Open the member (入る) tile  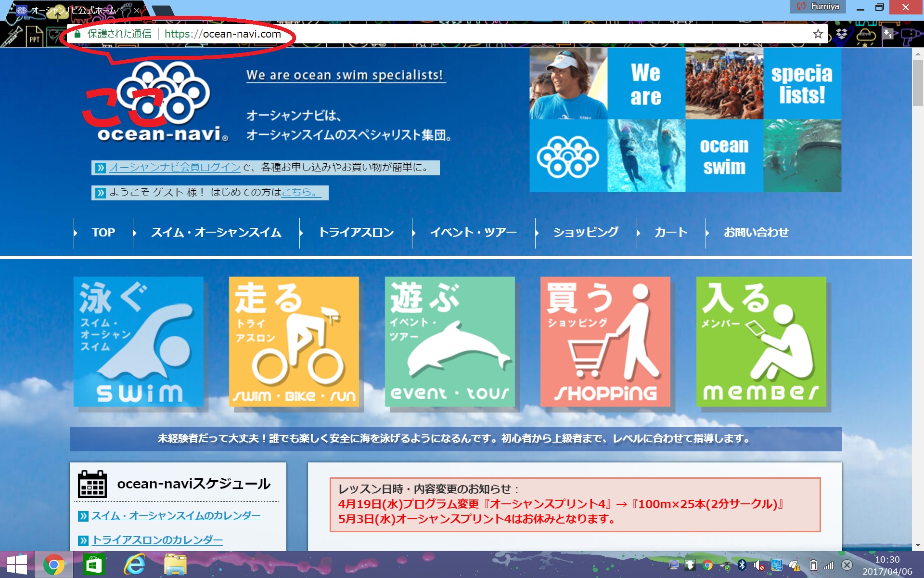click(761, 342)
